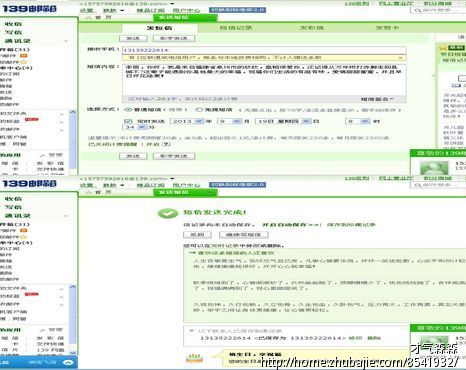The width and height of the screenshot is (466, 370).
Task: Click the search magnifier icon in upper window
Action: (x=417, y=11)
